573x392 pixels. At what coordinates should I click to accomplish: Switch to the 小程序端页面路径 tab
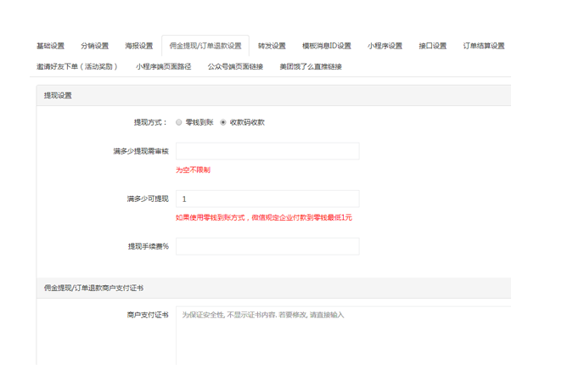[x=163, y=66]
